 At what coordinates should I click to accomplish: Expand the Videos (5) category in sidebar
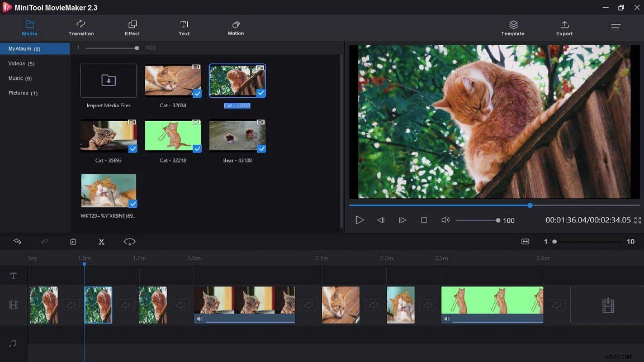21,63
